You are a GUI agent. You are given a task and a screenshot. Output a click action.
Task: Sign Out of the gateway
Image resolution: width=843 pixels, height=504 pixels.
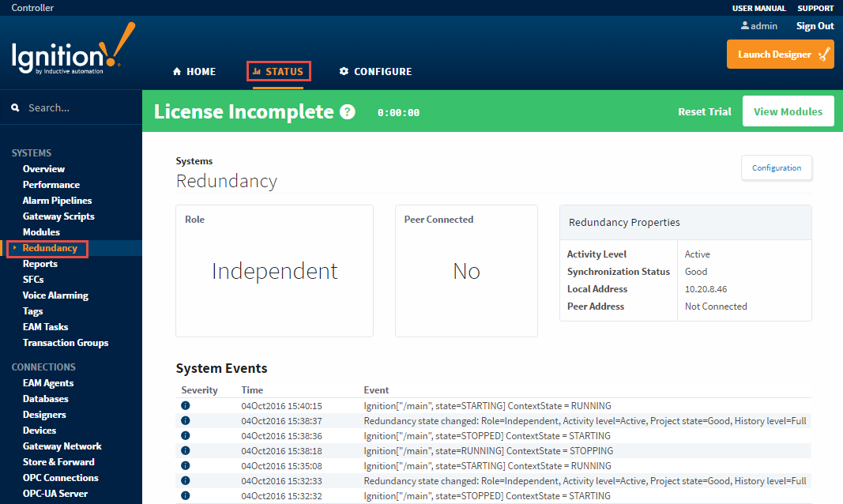click(815, 26)
